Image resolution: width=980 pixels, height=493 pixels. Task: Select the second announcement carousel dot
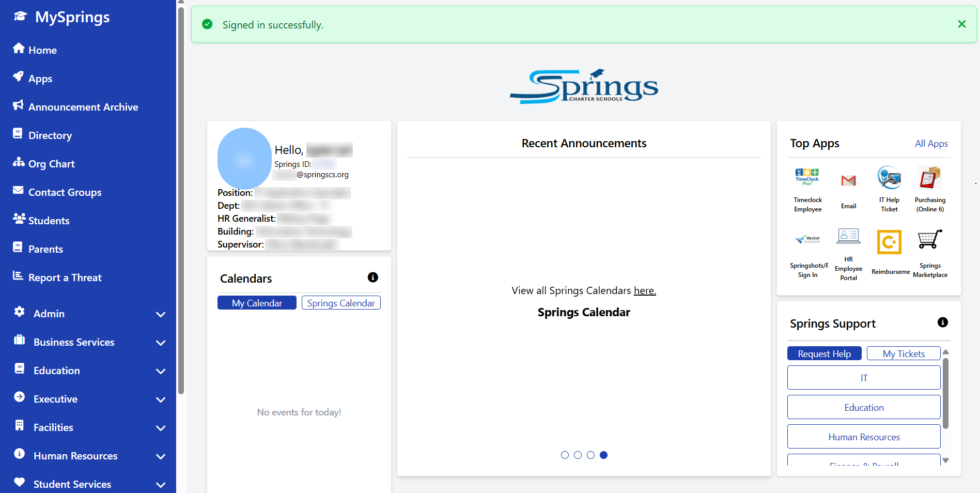pyautogui.click(x=578, y=455)
